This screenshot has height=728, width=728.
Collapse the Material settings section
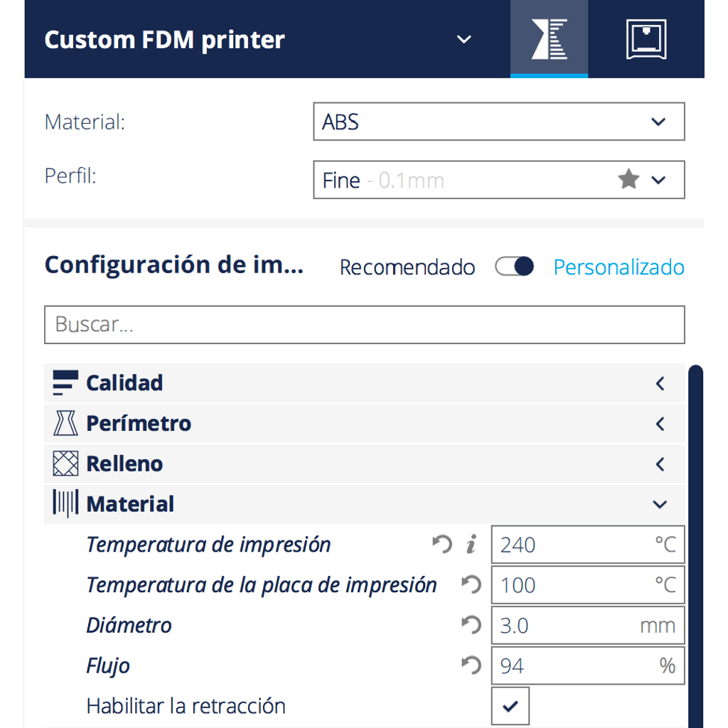[x=365, y=504]
